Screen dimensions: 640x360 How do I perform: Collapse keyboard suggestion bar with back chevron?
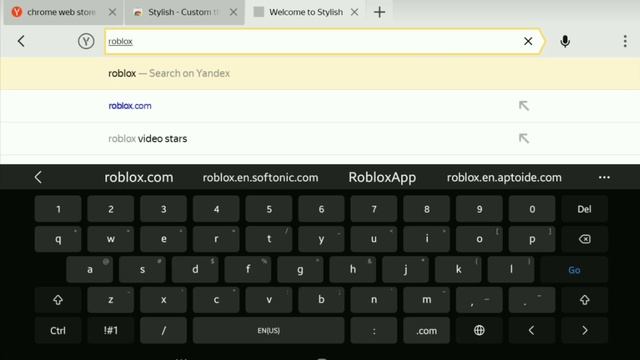(x=38, y=178)
